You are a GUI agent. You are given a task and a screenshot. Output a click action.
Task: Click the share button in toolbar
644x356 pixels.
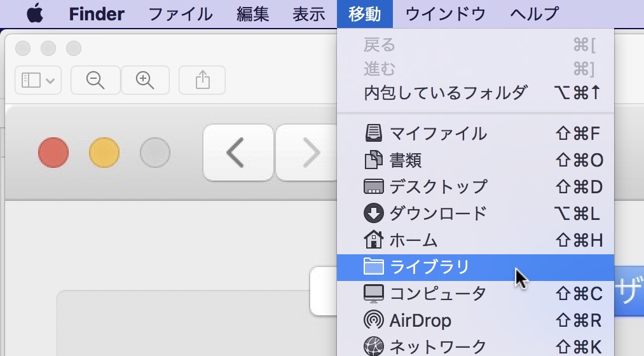pos(202,80)
